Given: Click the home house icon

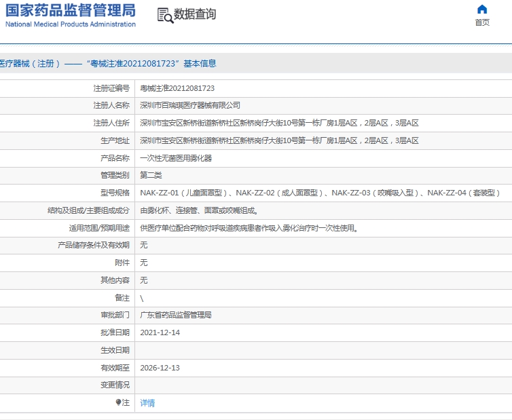Looking at the screenshot, I should coord(482,9).
